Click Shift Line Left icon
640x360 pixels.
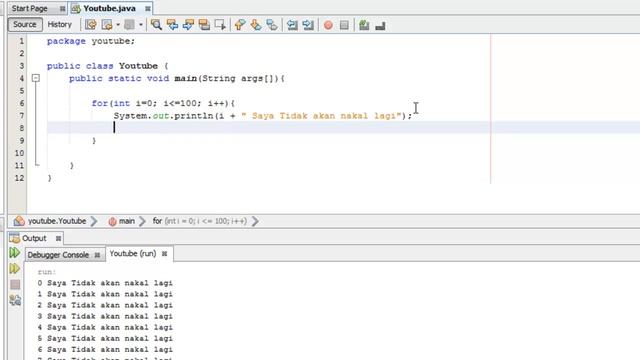292,25
